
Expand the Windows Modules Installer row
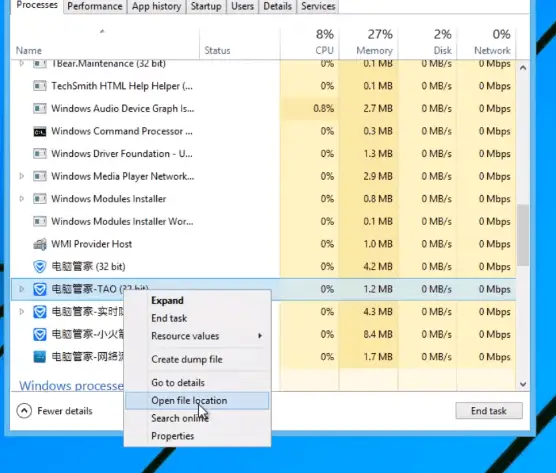pos(22,199)
